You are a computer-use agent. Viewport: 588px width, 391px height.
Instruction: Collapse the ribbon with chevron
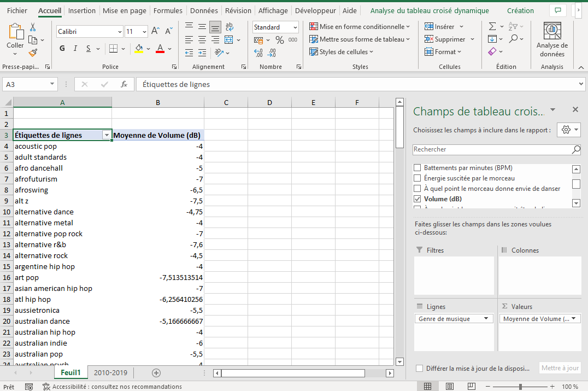[581, 67]
